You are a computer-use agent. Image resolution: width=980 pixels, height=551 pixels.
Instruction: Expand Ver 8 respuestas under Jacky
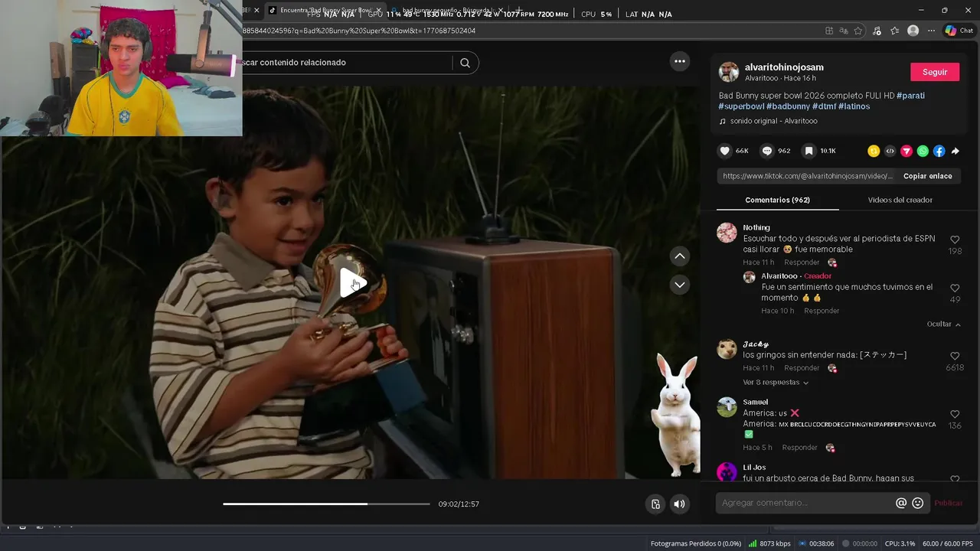pos(776,382)
